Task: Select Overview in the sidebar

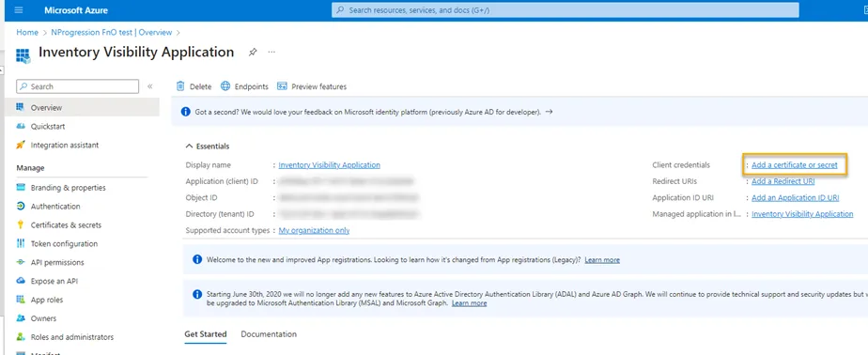Action: tap(82, 107)
